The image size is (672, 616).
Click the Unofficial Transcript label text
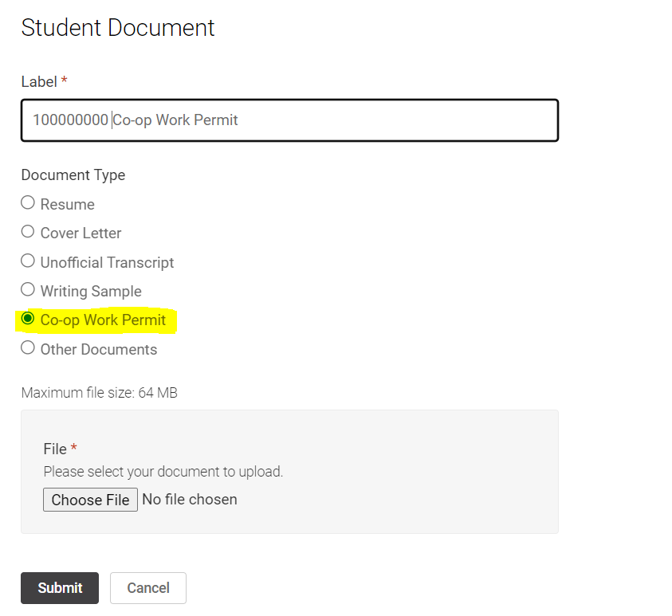[107, 261]
